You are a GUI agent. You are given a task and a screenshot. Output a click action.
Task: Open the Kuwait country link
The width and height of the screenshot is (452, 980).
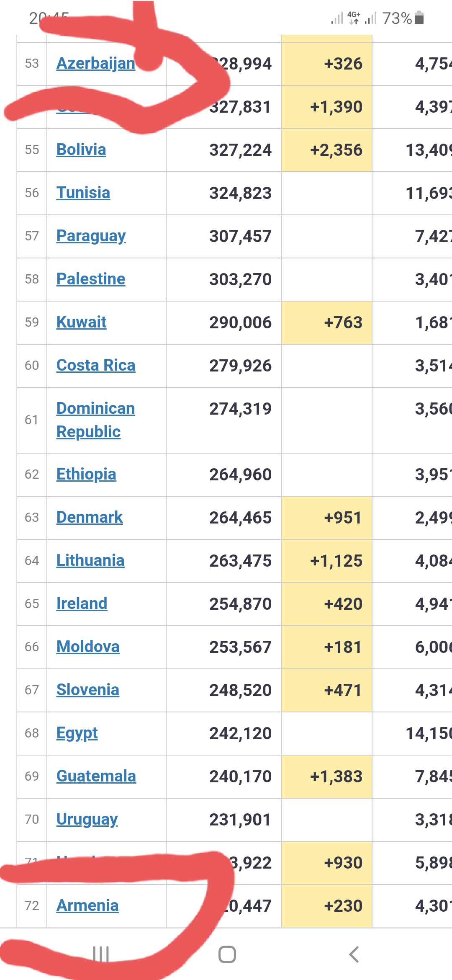(82, 322)
